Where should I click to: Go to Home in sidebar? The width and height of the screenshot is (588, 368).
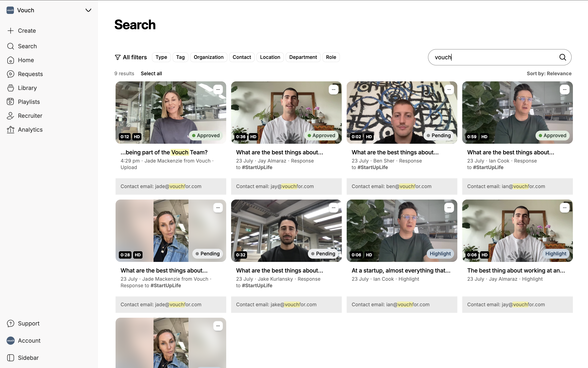[26, 60]
